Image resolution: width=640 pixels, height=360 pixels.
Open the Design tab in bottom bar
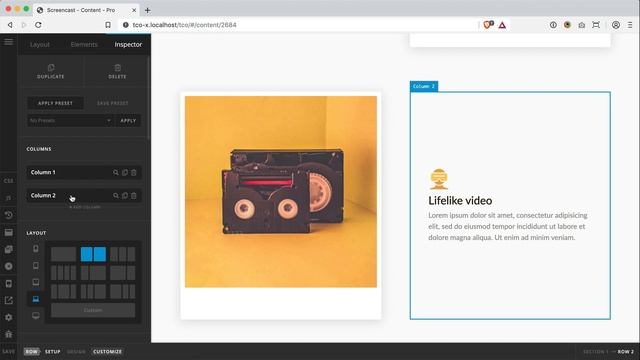[76, 351]
